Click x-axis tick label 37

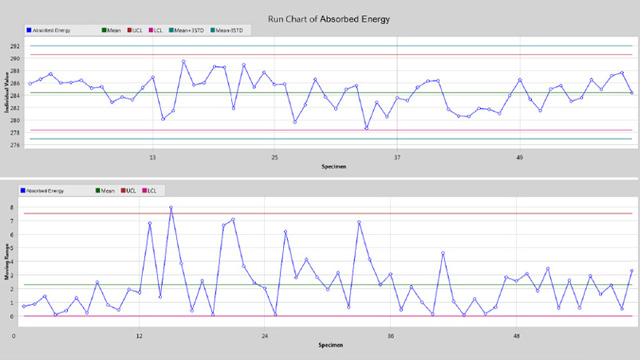pyautogui.click(x=397, y=158)
